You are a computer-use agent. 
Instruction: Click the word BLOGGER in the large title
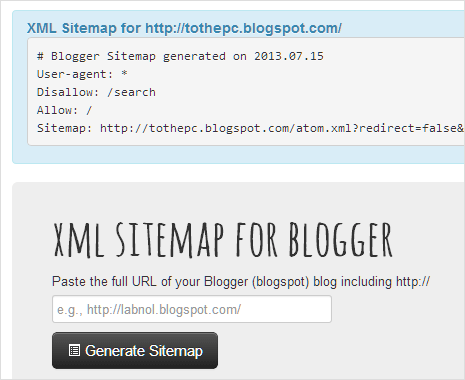click(341, 240)
